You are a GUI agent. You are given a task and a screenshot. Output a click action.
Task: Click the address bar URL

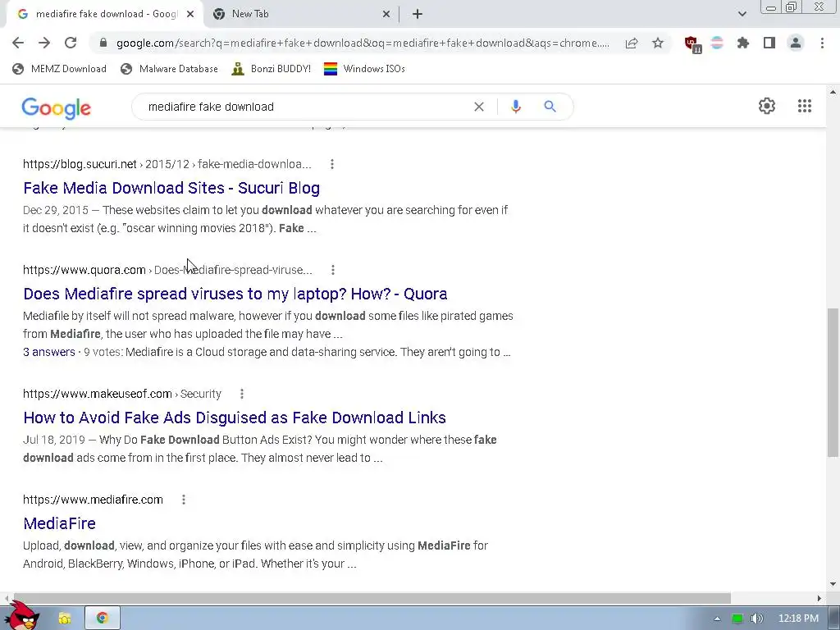point(363,43)
